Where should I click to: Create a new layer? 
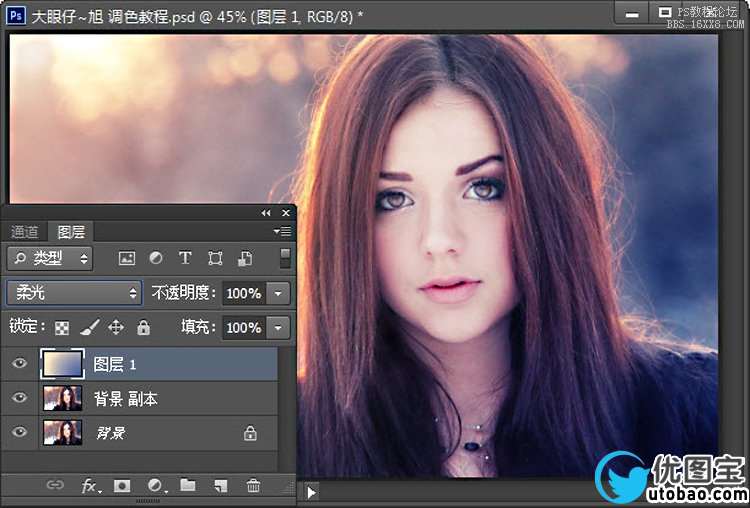221,486
